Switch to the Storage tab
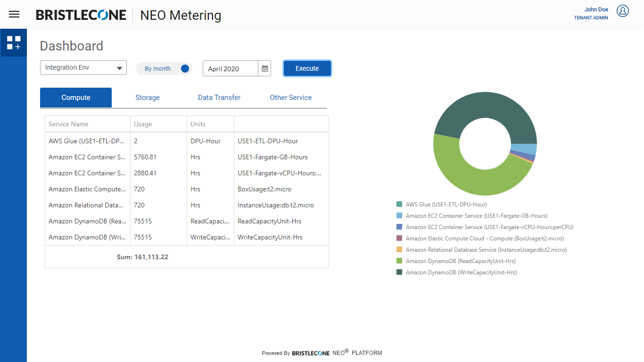The width and height of the screenshot is (644, 362). [x=148, y=98]
